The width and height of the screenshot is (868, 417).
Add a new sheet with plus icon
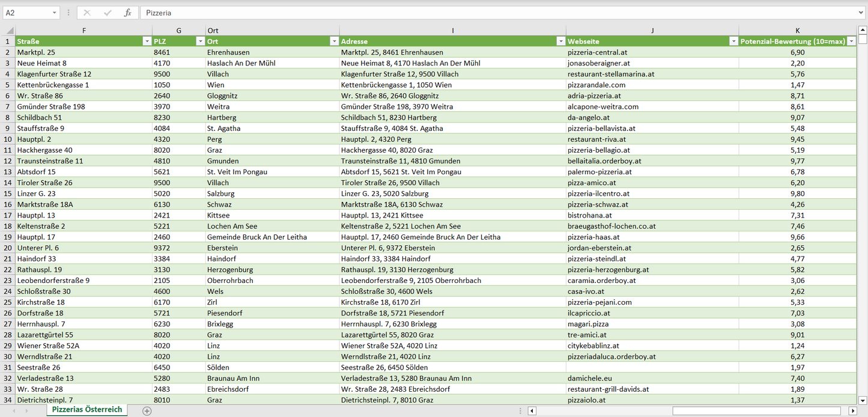(x=147, y=411)
